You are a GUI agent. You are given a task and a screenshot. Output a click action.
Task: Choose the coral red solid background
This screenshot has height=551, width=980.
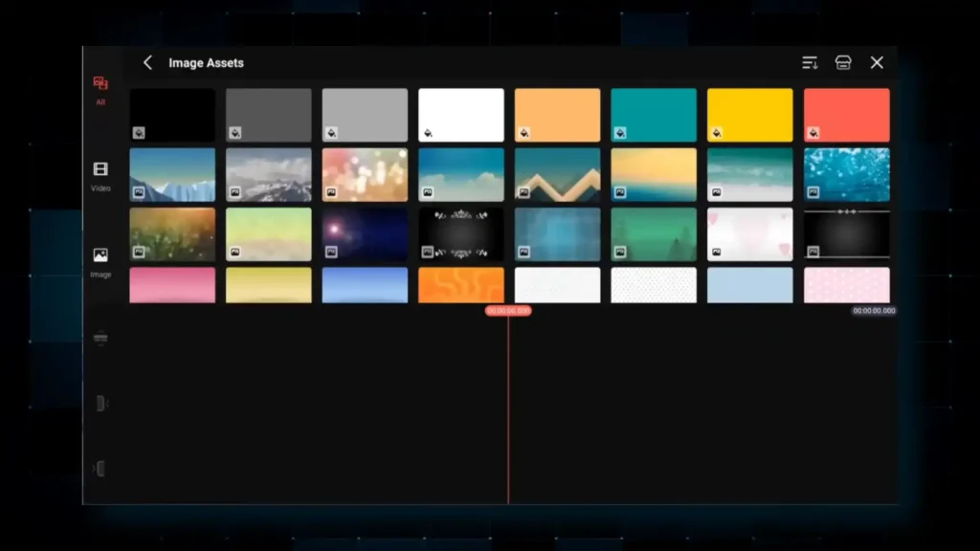(x=846, y=115)
